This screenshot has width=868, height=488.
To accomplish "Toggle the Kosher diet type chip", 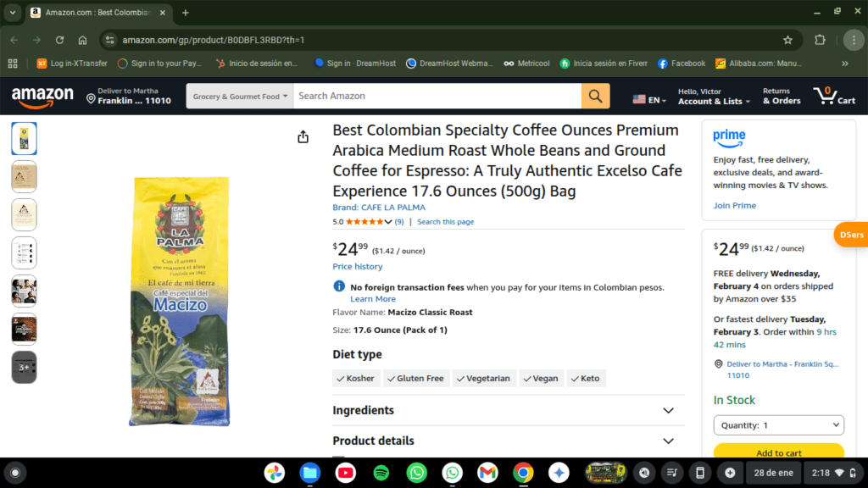I will [x=356, y=379].
